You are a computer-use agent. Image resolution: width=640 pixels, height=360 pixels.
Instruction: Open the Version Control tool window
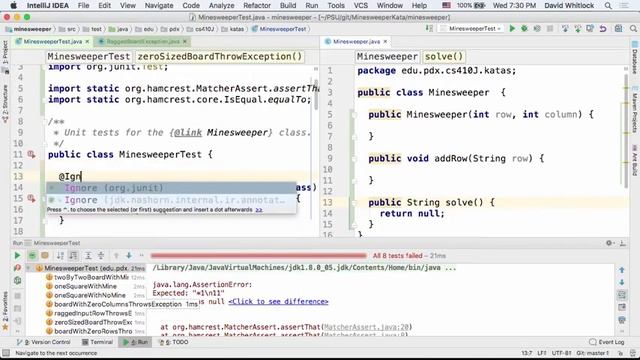click(44, 342)
